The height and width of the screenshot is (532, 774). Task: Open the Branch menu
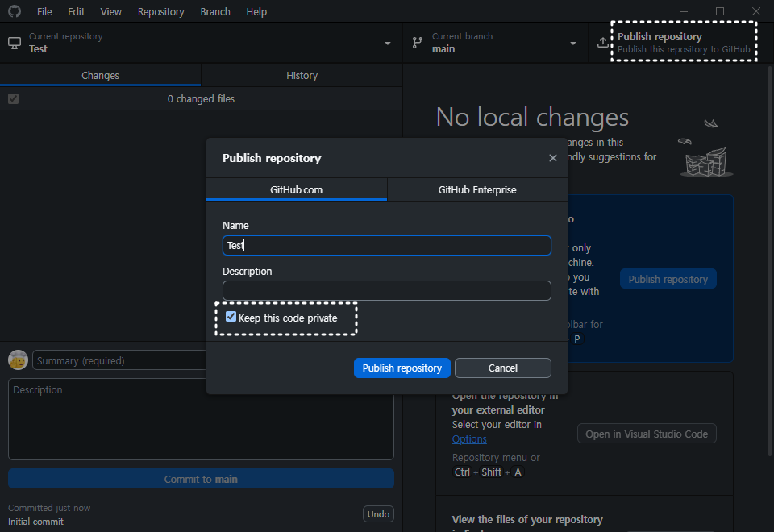215,11
